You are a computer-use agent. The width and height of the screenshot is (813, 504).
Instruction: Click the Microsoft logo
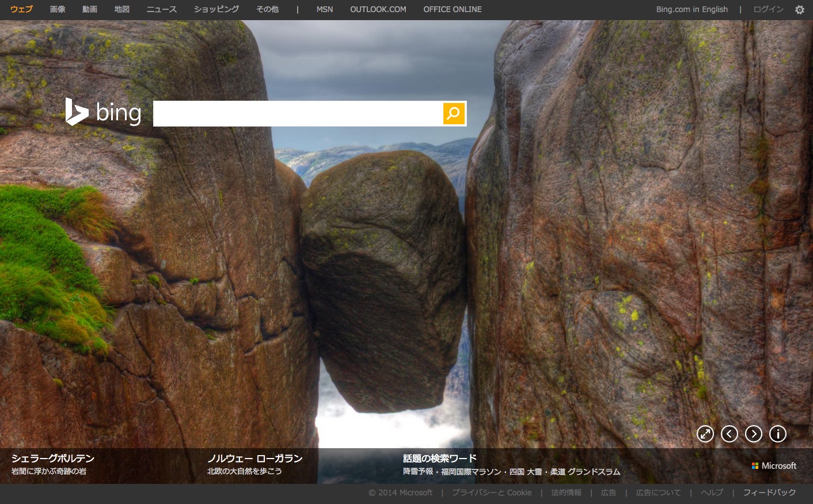pos(774,466)
